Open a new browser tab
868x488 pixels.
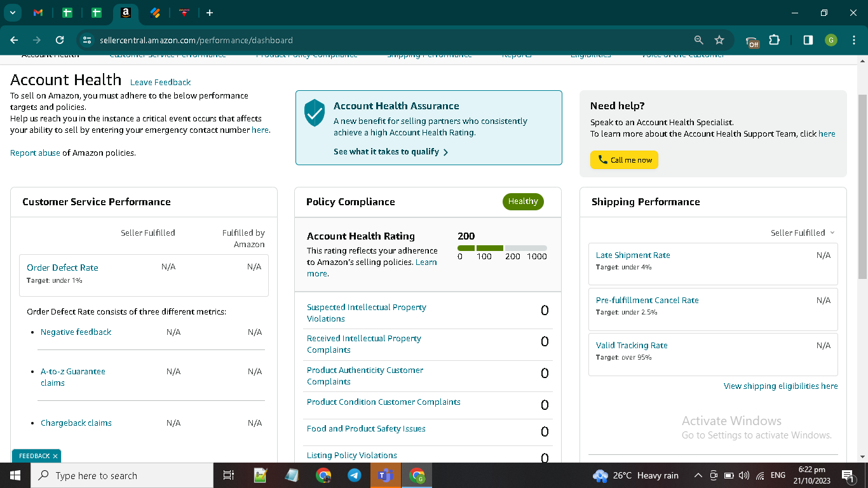(210, 13)
